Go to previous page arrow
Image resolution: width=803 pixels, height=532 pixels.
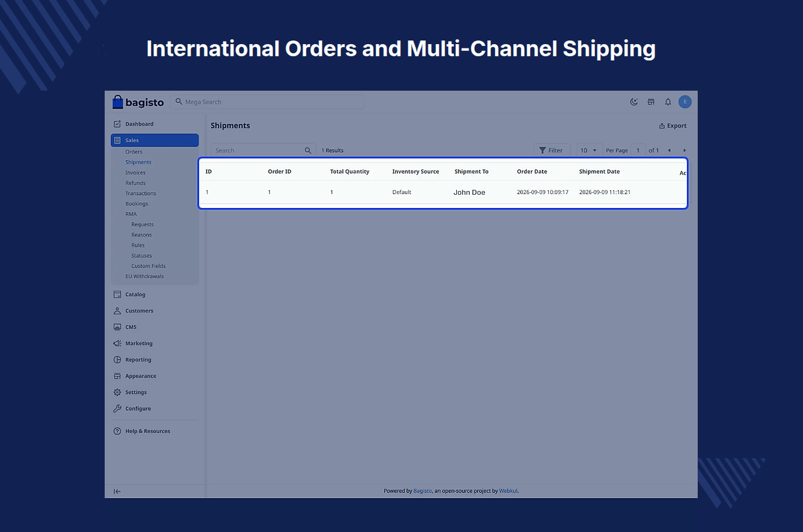pyautogui.click(x=669, y=151)
